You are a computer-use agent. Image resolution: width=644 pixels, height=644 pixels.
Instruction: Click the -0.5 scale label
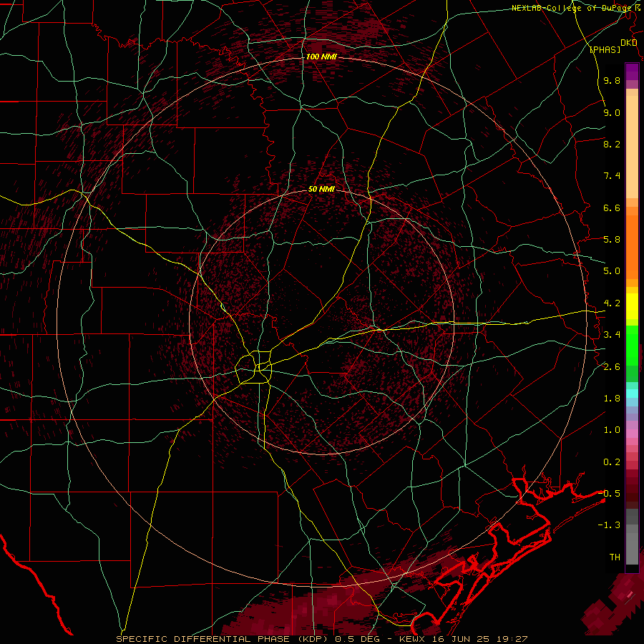click(609, 494)
